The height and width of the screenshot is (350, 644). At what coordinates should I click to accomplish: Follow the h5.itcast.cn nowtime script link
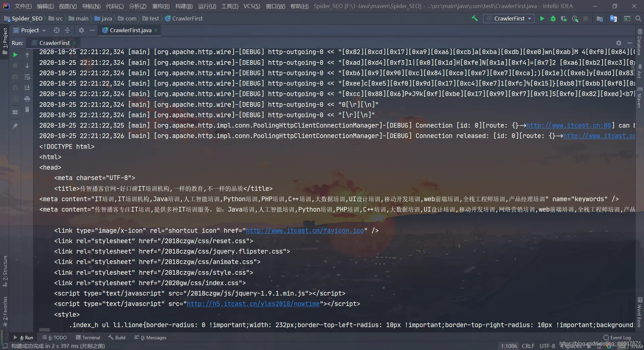pyautogui.click(x=253, y=304)
